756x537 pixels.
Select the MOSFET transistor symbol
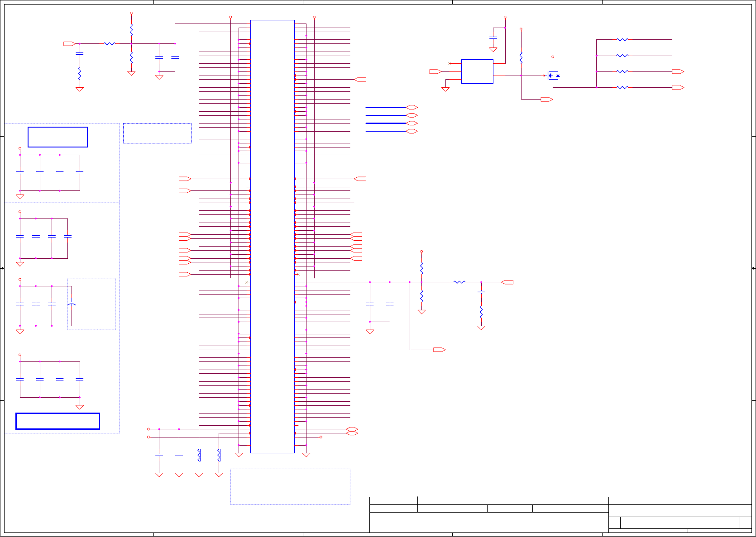tap(553, 76)
